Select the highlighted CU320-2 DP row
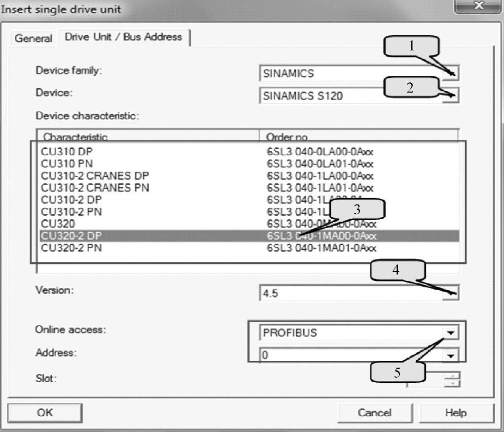 [x=249, y=236]
